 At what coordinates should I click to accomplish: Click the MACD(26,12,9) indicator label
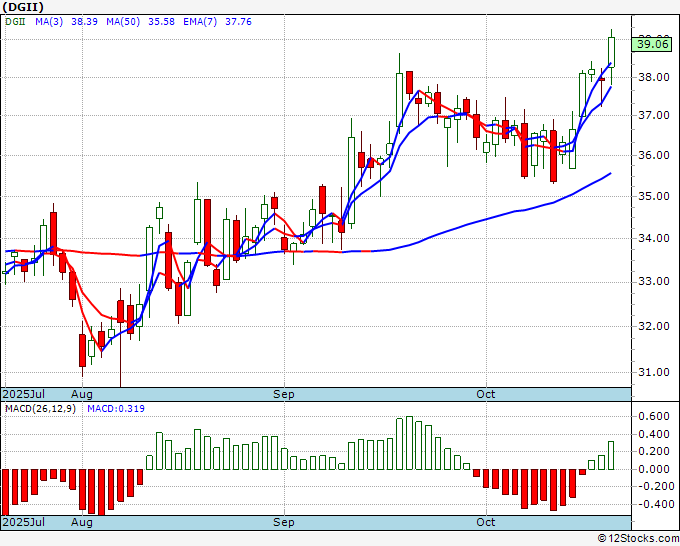pos(40,409)
